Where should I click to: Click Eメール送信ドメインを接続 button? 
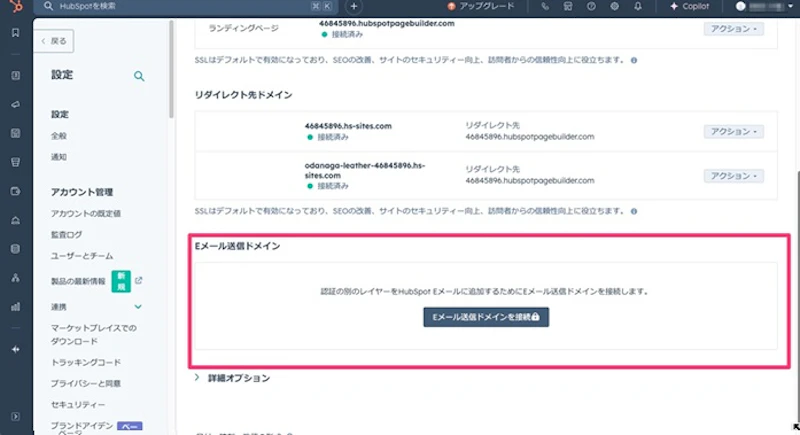(x=486, y=317)
